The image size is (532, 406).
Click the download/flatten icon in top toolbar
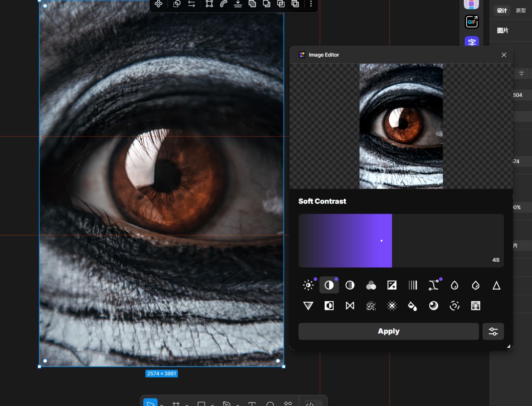pos(238,4)
